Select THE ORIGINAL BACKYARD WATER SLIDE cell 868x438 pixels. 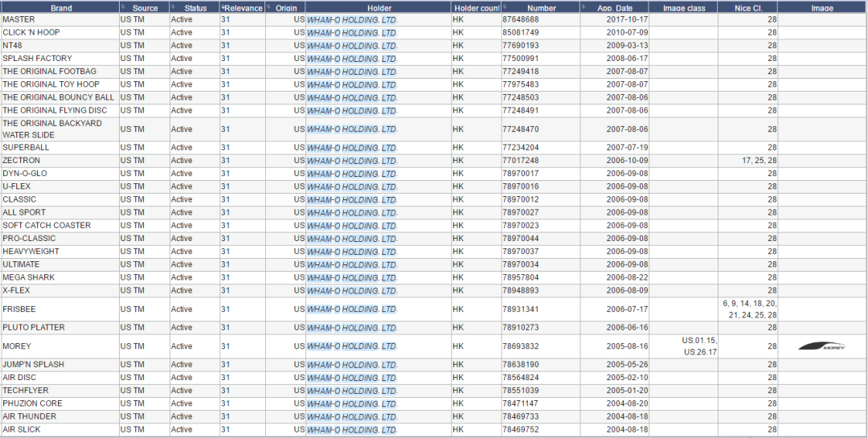coord(60,129)
